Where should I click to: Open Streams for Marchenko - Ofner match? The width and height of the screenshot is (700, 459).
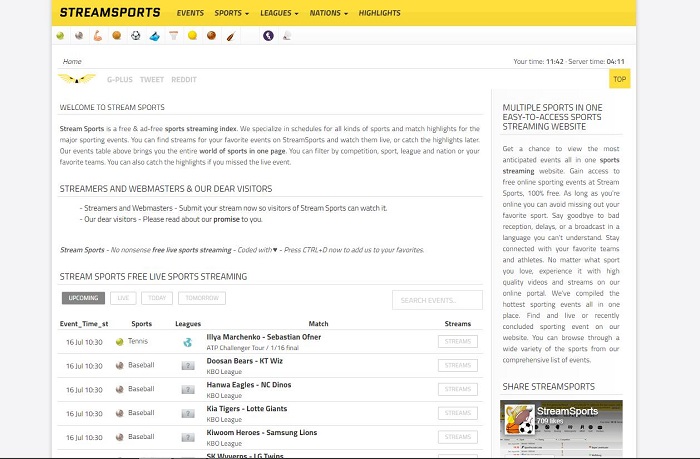tap(458, 342)
